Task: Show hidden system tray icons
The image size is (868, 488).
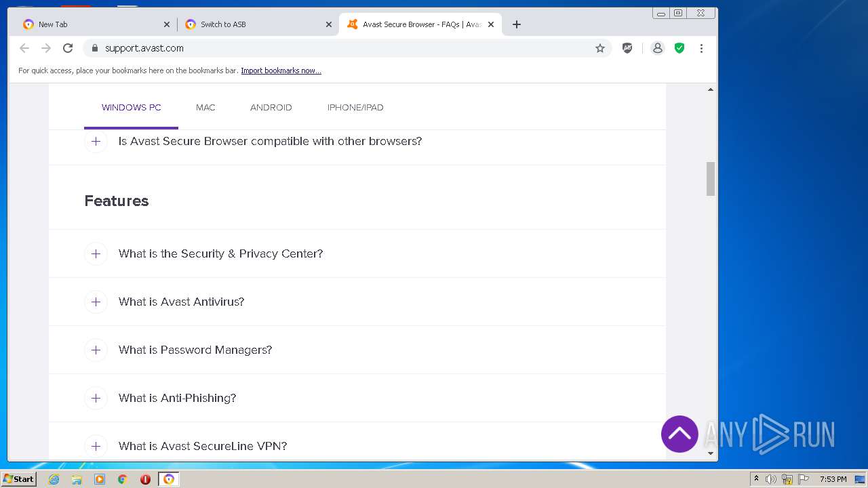Action: click(756, 479)
